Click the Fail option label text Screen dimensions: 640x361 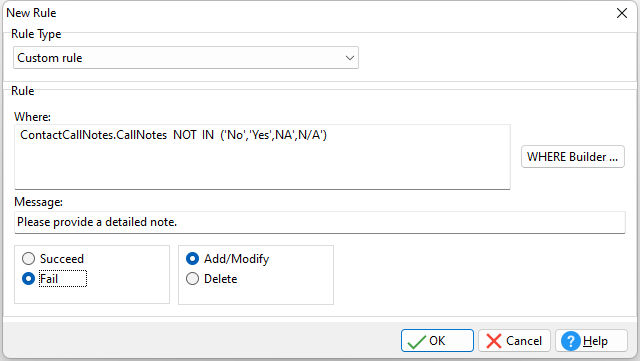(49, 279)
